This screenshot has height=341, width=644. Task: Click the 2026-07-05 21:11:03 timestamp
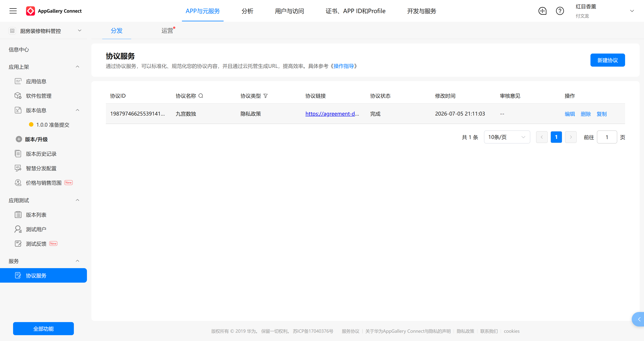coord(460,114)
